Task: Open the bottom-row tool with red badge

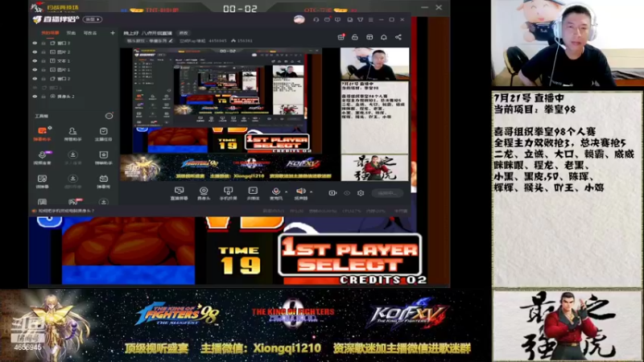Action: click(74, 202)
